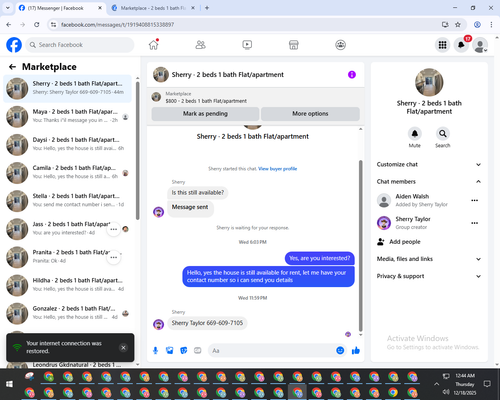Open tab search dropdown arrow in Chrome
500x400 pixels.
coord(8,8)
